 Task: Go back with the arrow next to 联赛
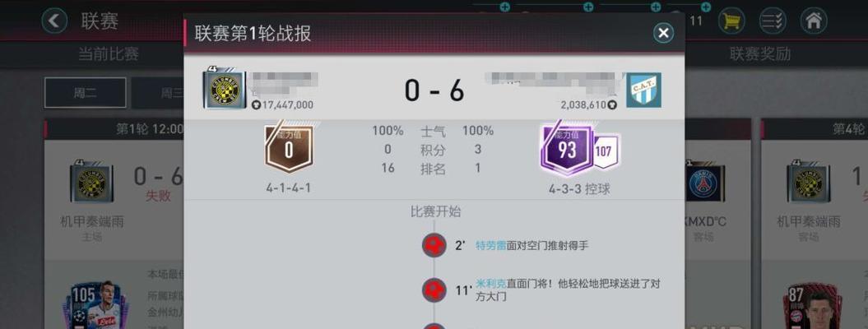(54, 21)
